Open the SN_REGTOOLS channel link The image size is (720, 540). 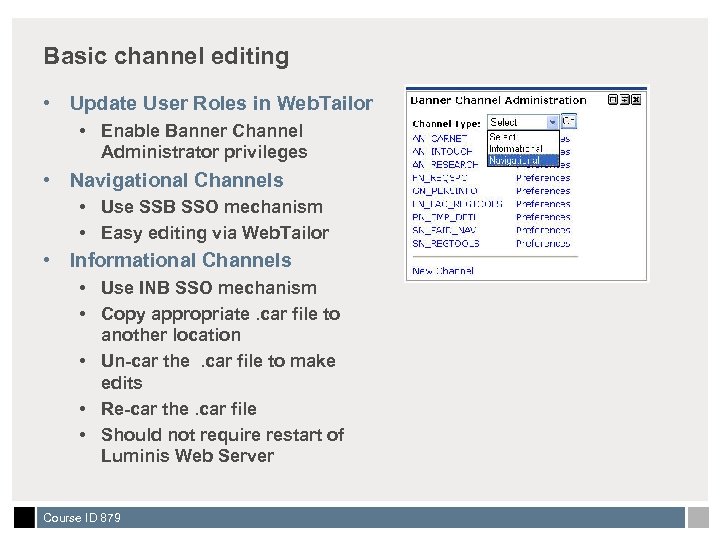[x=446, y=243]
